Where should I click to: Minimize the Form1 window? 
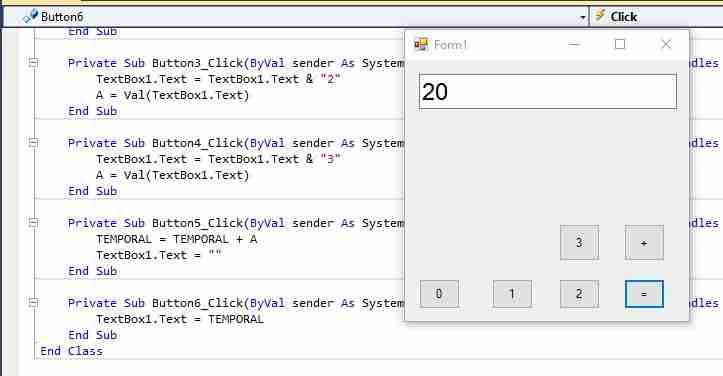click(x=574, y=44)
